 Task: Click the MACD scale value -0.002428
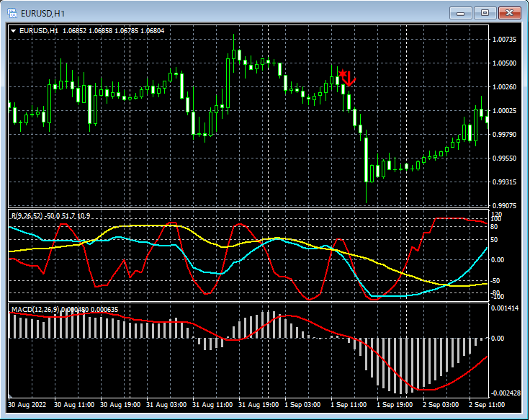pyautogui.click(x=505, y=393)
